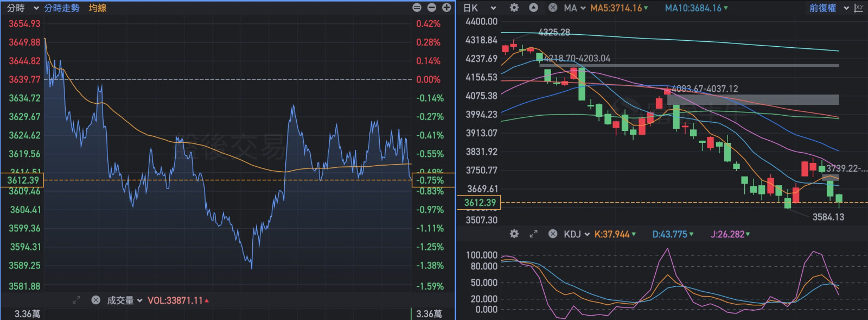Open the 成交量 indicator selector
Screen dimensions: 868x320
[124, 300]
